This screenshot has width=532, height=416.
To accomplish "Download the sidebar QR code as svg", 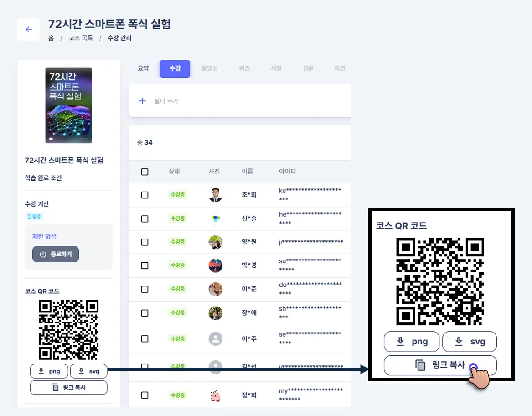I will point(89,371).
